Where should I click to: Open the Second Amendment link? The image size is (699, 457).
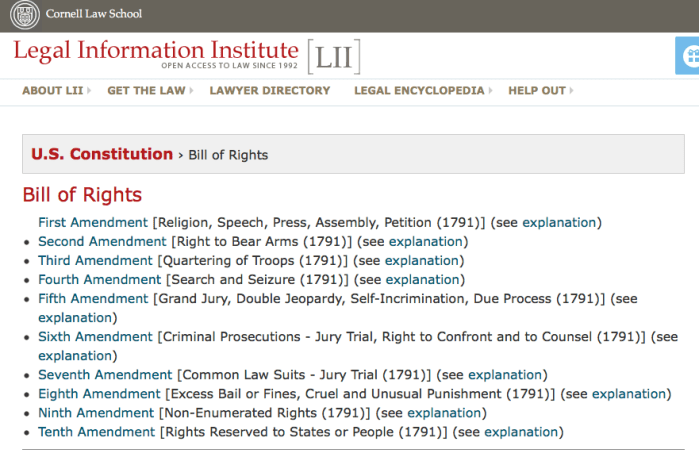(x=102, y=241)
